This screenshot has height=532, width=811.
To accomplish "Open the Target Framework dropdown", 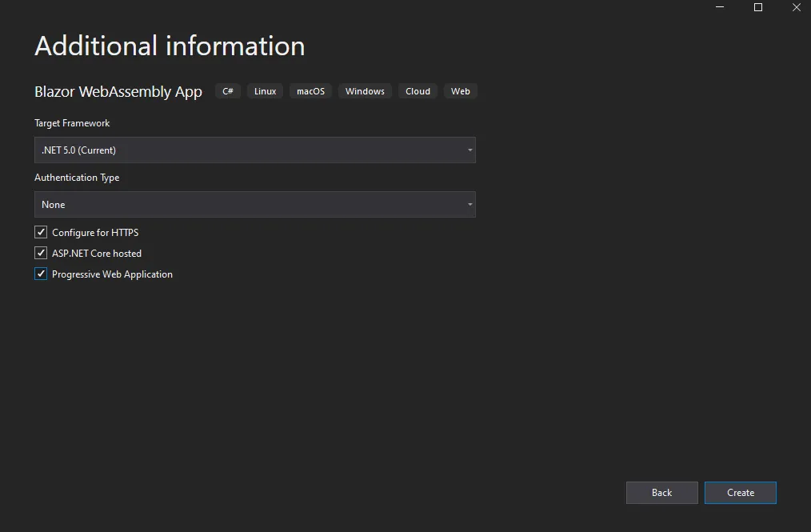I will coord(255,150).
